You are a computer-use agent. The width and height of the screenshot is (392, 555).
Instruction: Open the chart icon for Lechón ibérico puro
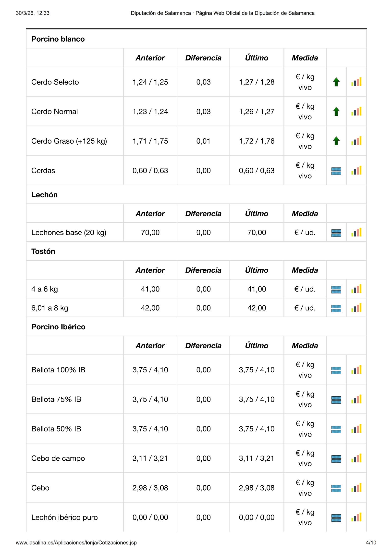(x=356, y=517)
